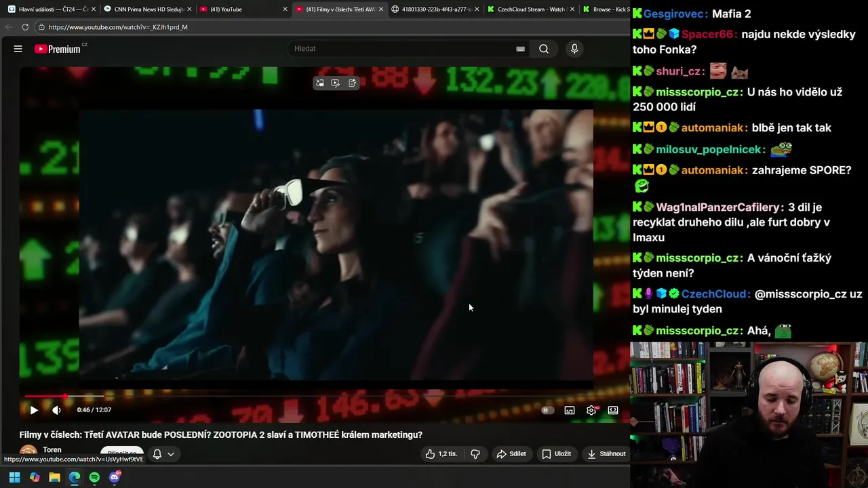This screenshot has height=488, width=868.
Task: Click chat username shuri_cz
Action: (x=679, y=71)
